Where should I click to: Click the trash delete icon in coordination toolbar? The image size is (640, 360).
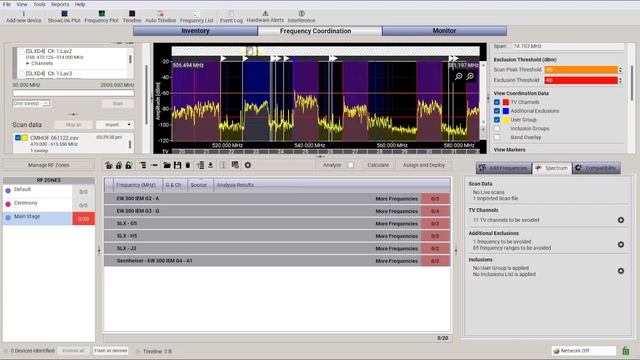188,165
